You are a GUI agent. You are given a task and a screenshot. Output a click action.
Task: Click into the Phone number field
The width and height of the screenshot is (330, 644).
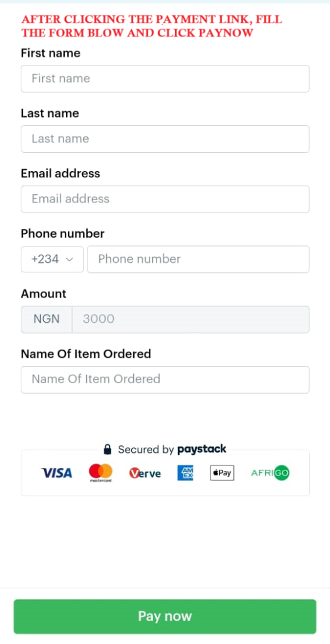pyautogui.click(x=198, y=259)
